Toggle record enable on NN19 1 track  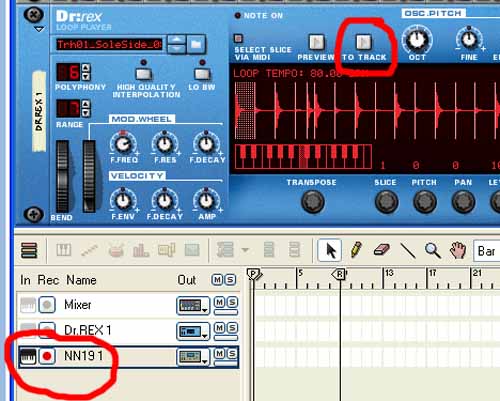click(47, 356)
